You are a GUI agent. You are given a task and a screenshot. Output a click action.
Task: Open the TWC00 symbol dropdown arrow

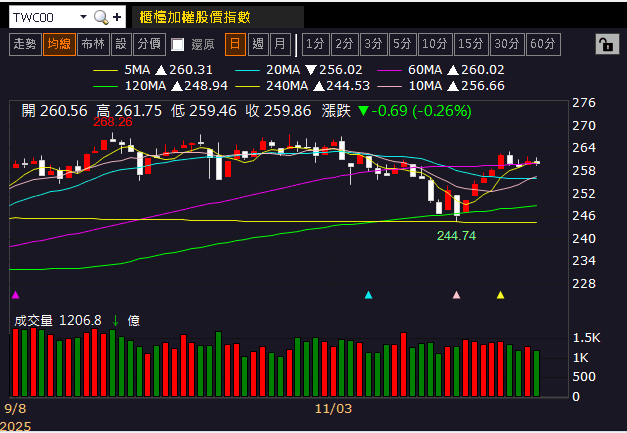click(x=83, y=17)
